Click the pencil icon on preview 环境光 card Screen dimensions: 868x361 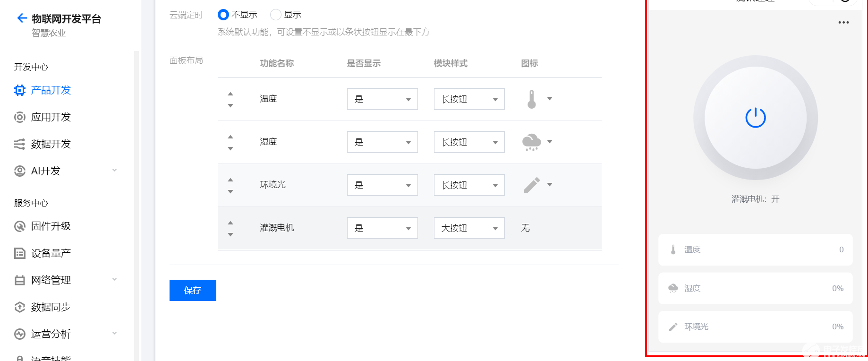pos(673,327)
